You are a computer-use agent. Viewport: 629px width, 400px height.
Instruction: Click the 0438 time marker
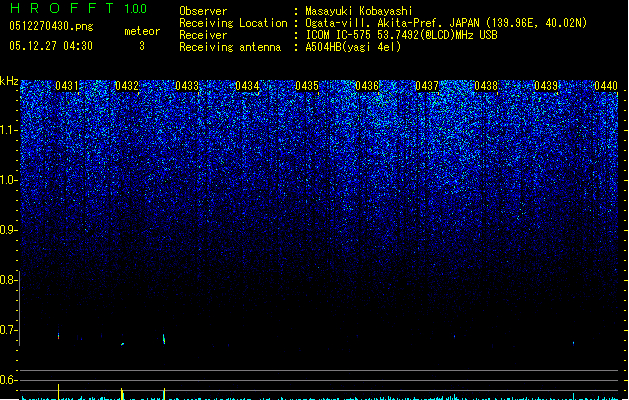[486, 85]
